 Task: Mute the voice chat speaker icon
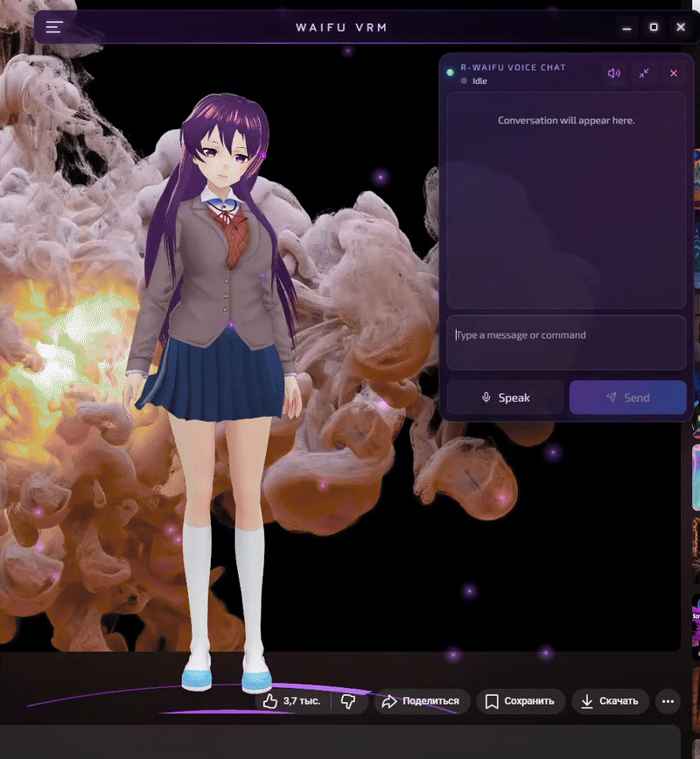coord(614,74)
